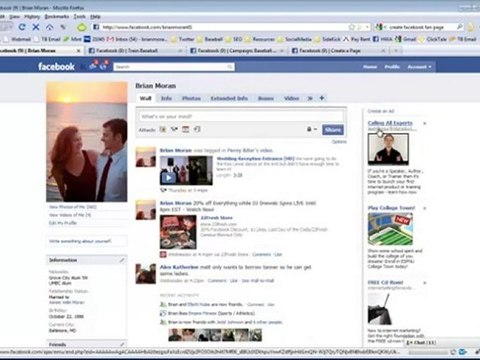This screenshot has width=480, height=360.
Task: Open a new browser tab
Action: [x=396, y=51]
